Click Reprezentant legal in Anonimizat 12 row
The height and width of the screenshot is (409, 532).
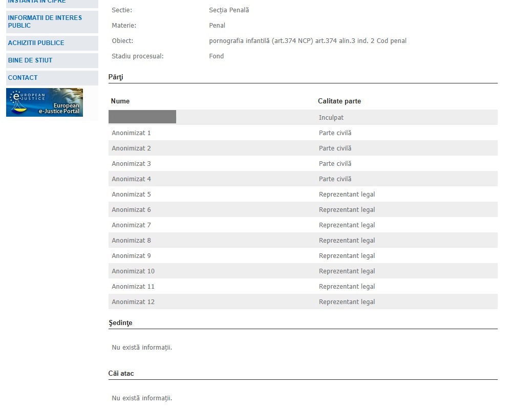tap(347, 302)
